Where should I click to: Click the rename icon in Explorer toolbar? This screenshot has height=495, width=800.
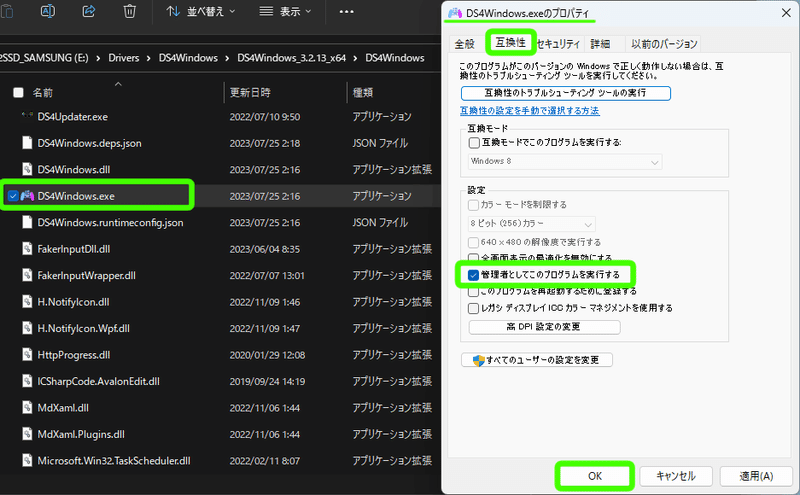(47, 11)
